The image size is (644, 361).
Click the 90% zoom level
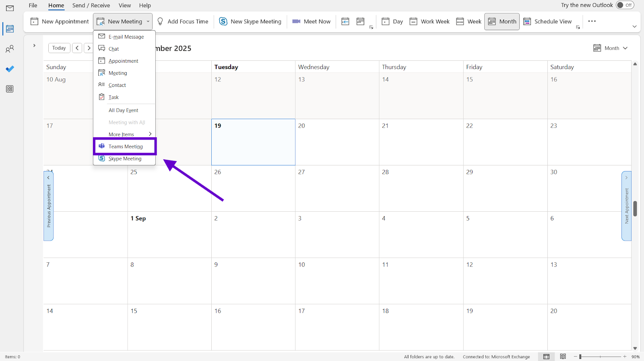tap(636, 357)
